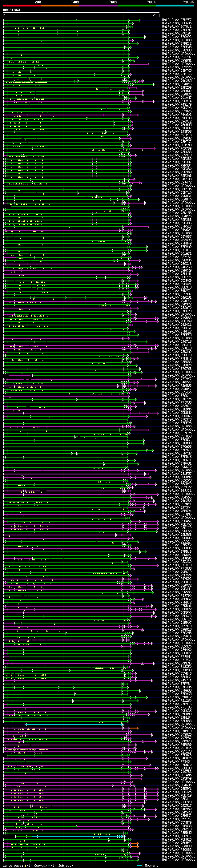Select the UniRef100_P21260 entry

click(177, 701)
